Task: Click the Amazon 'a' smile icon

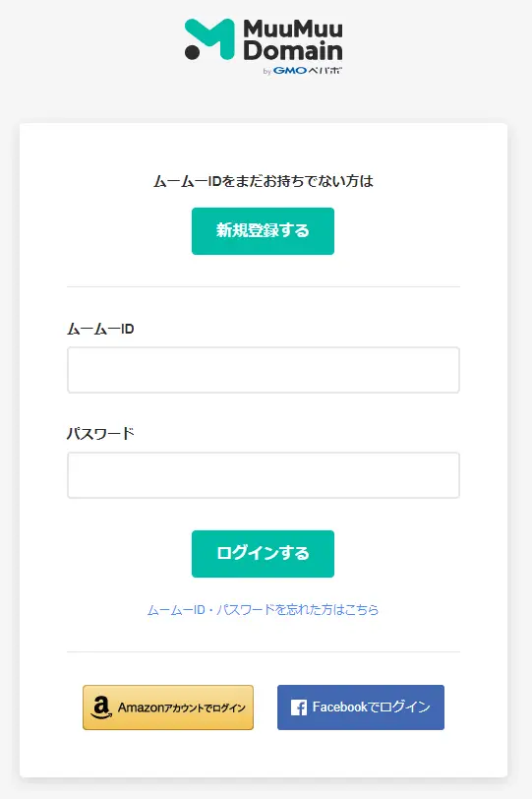Action: (101, 707)
